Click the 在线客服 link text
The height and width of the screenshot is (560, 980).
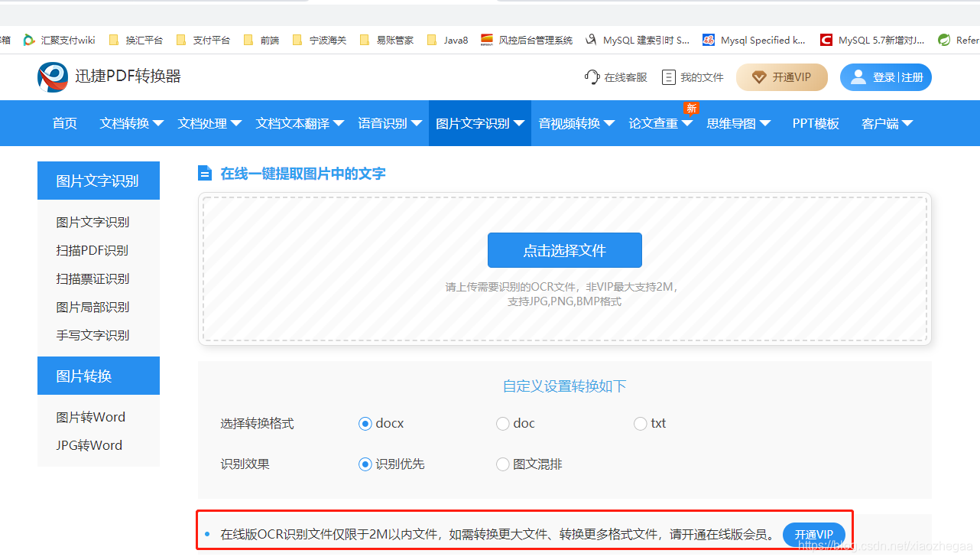click(x=625, y=77)
